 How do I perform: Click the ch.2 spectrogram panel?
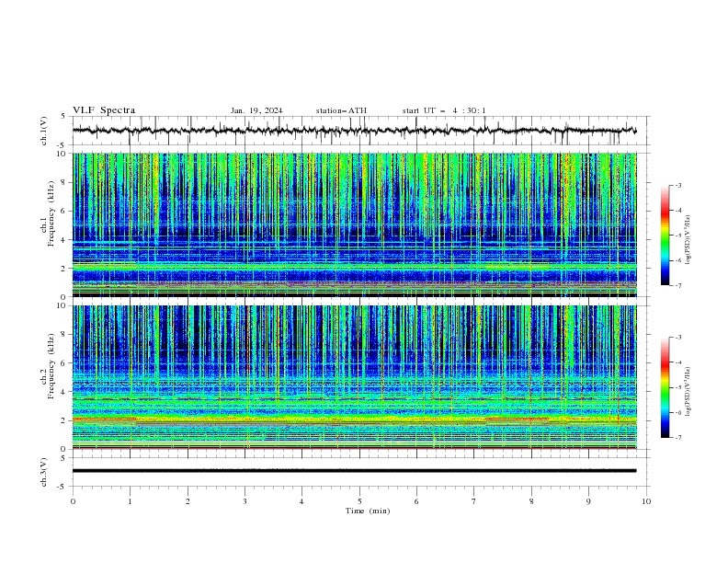(355, 377)
